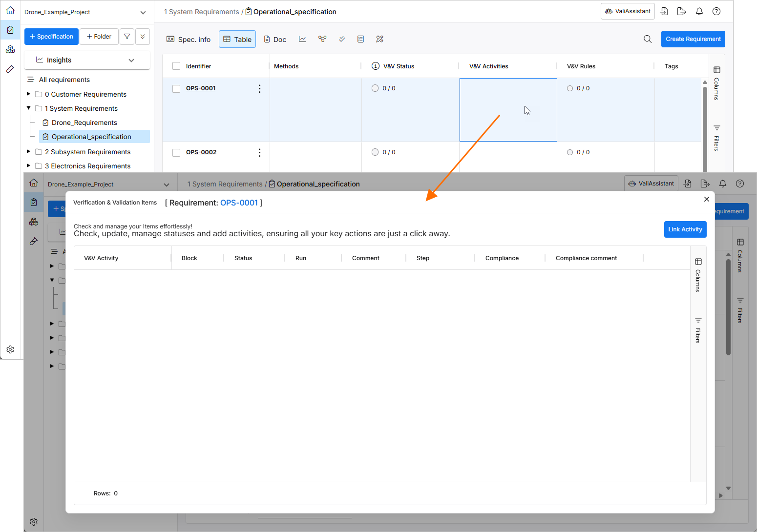Open help question mark in upper header

[x=716, y=11]
